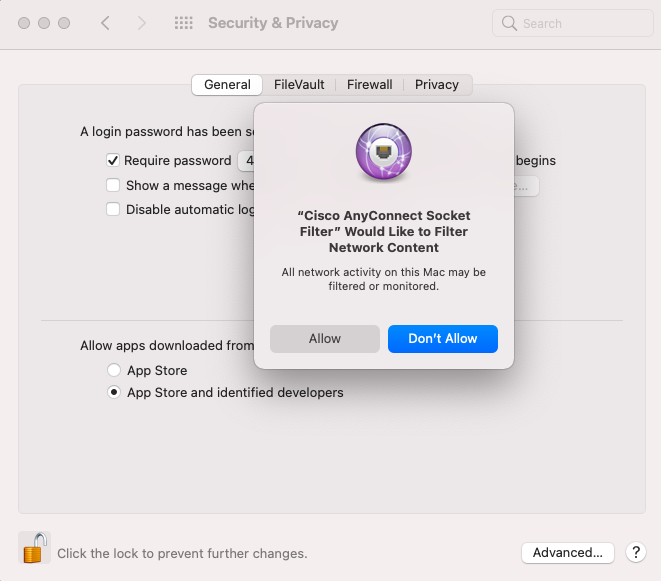Viewport: 661px width, 581px height.
Task: Check Disable automatic login
Action: [114, 210]
